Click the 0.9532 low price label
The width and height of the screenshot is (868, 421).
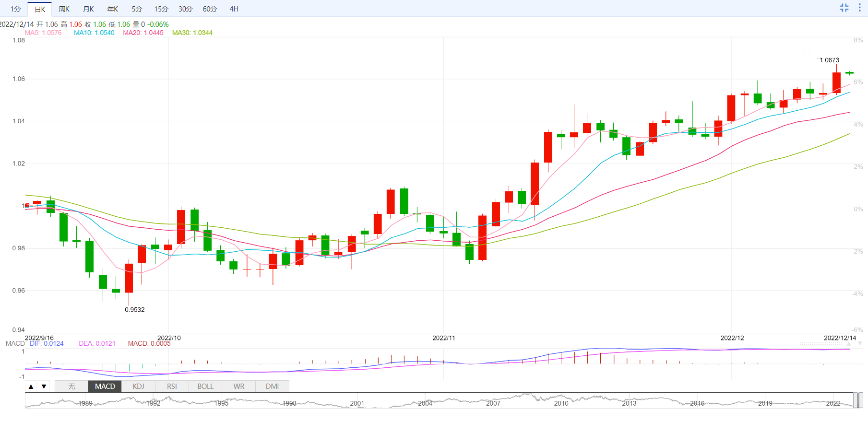point(135,310)
